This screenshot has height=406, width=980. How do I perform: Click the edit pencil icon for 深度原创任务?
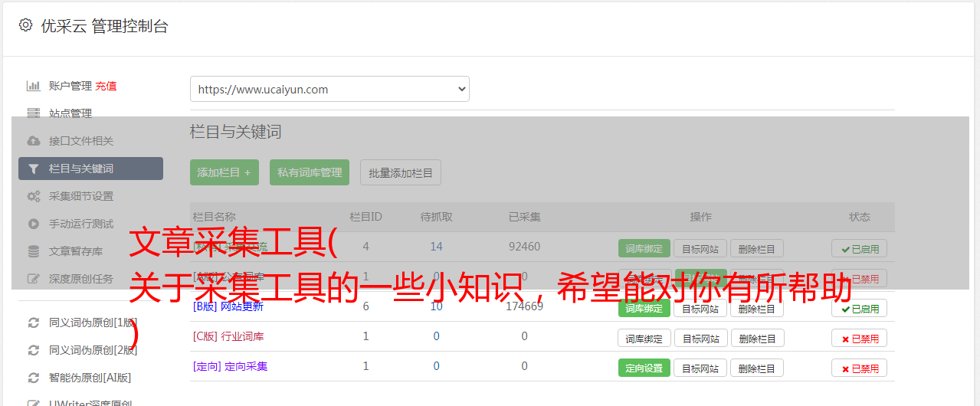[x=33, y=279]
